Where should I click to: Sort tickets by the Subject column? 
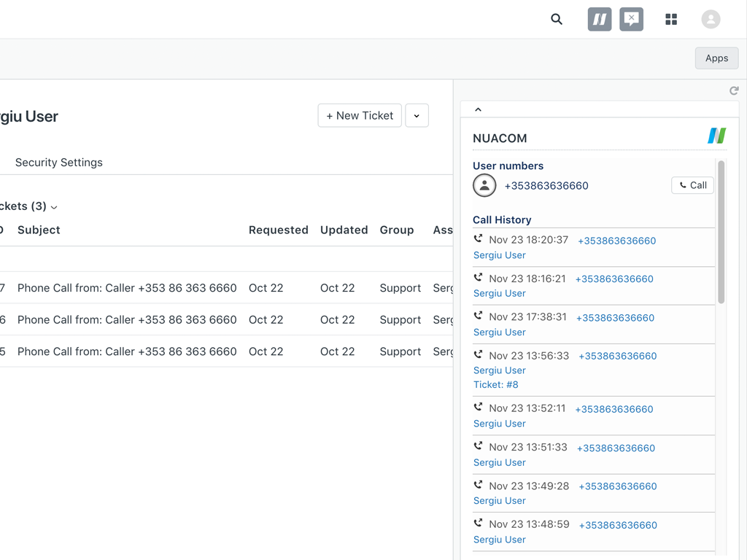coord(39,230)
